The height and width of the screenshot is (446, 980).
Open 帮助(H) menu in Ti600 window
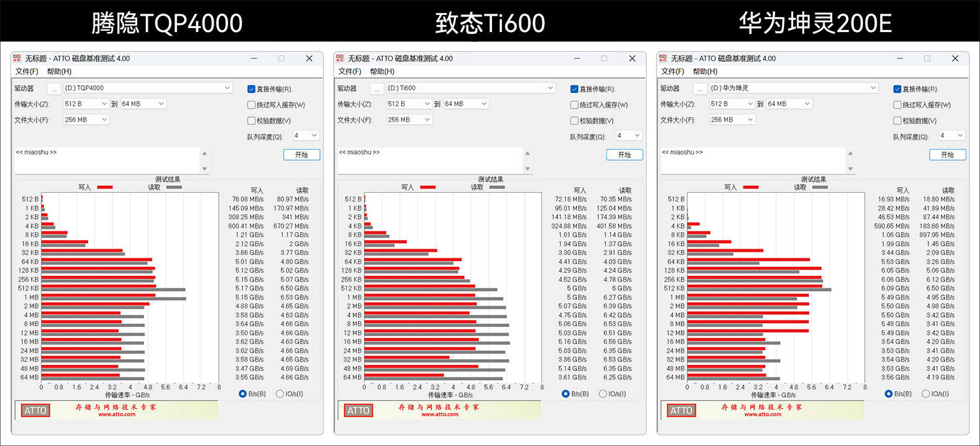382,71
